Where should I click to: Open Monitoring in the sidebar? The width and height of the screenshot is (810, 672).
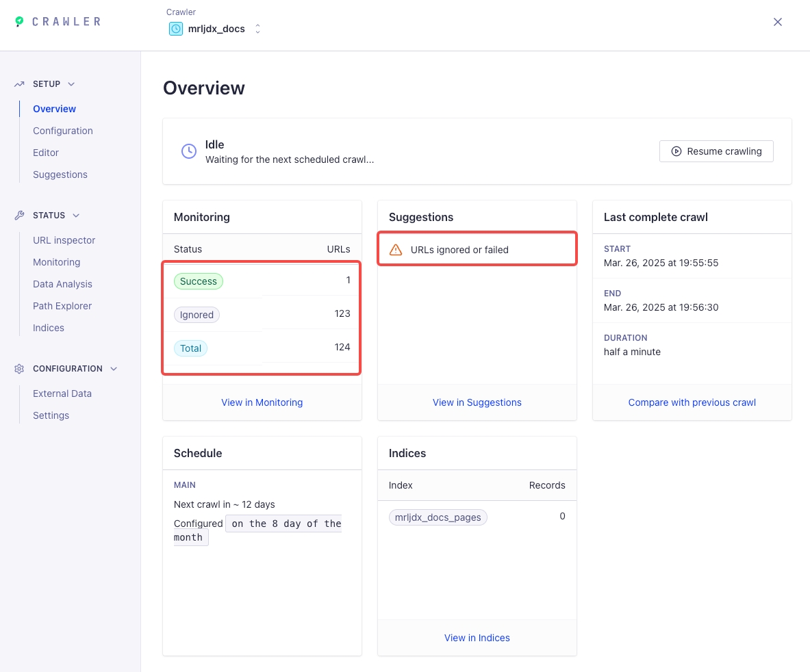56,262
